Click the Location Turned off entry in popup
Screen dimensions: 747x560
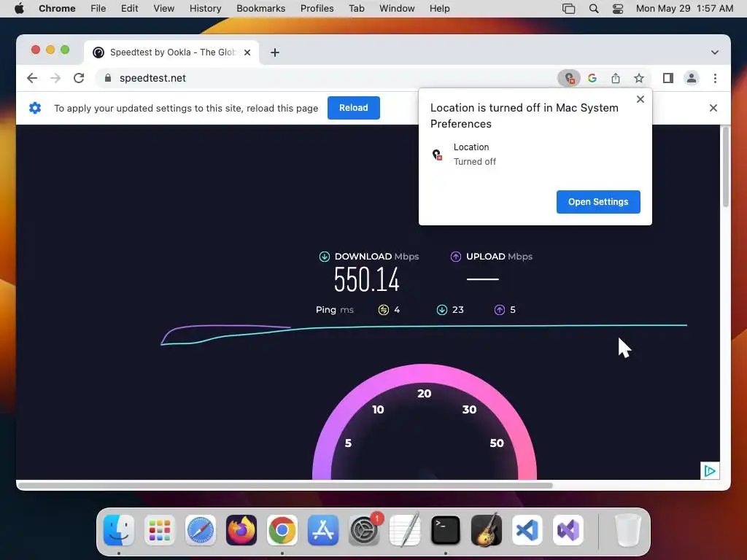(535, 155)
